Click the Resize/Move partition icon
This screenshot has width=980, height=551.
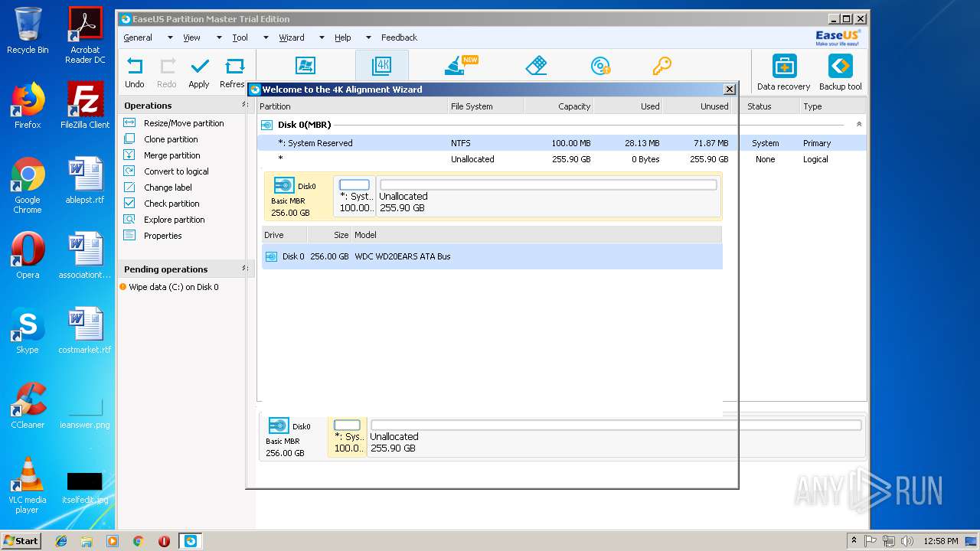(x=129, y=123)
